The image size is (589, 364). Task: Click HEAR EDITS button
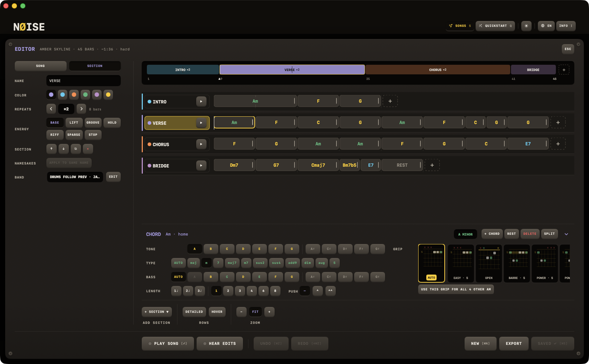click(x=220, y=343)
